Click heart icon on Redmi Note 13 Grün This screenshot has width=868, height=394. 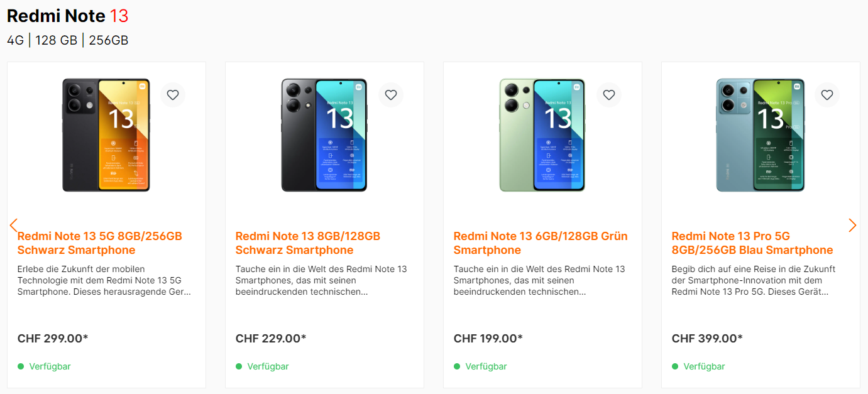(609, 95)
